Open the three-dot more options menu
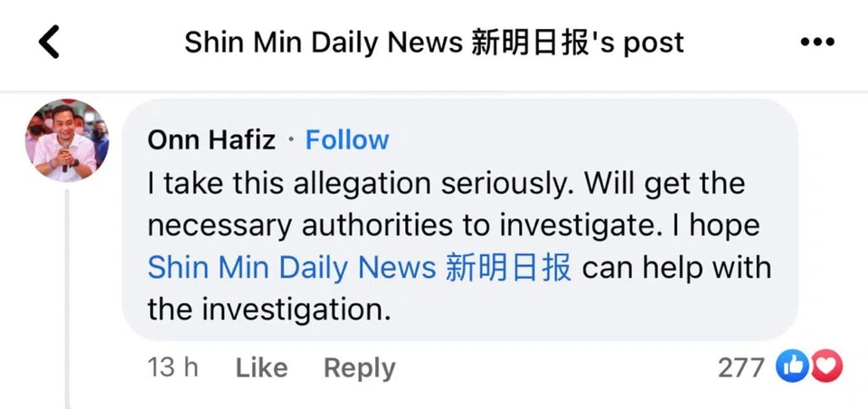The image size is (868, 409). (x=817, y=42)
